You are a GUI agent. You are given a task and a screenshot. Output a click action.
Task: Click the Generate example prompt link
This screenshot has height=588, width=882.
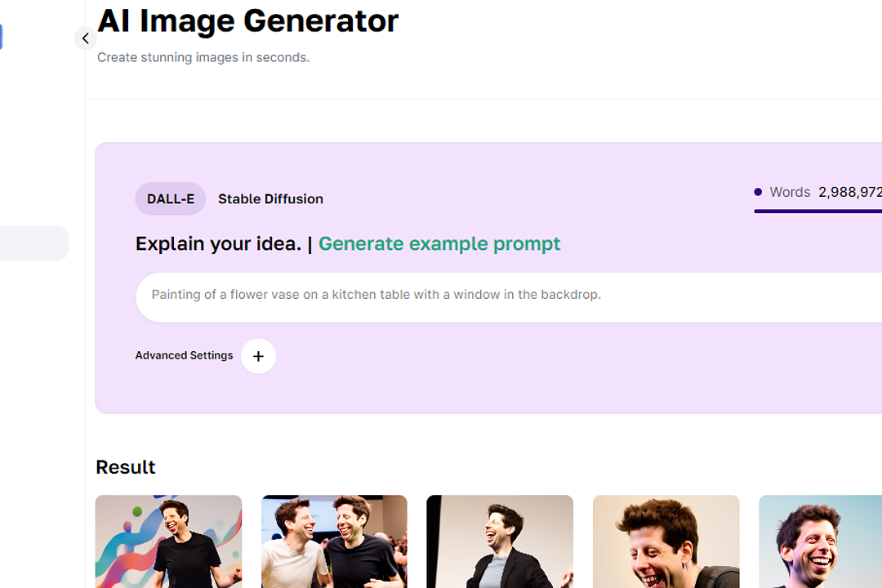(439, 243)
